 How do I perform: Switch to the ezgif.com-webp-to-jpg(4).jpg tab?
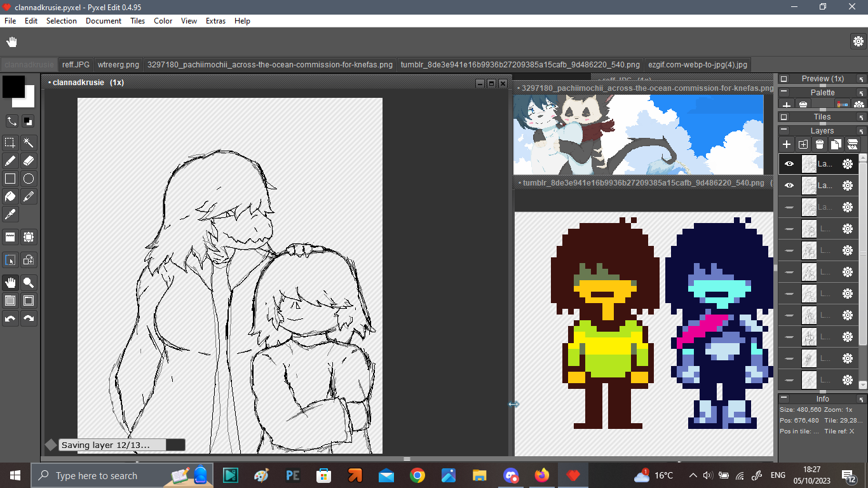click(697, 65)
